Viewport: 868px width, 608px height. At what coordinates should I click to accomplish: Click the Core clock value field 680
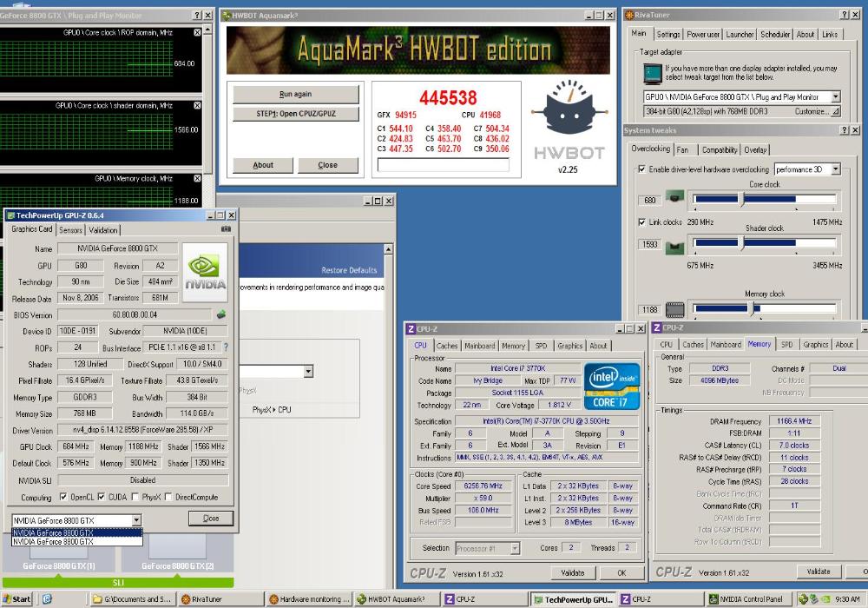(650, 200)
